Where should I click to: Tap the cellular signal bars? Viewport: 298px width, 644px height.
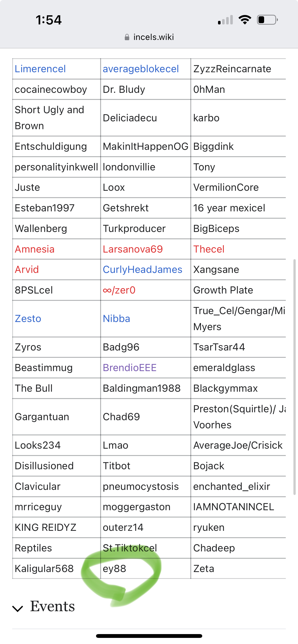click(x=225, y=20)
